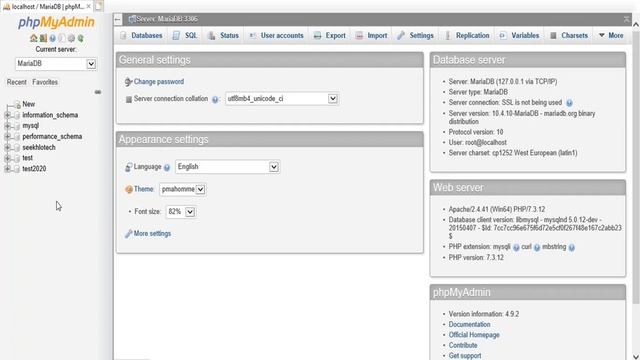Screen dimensions: 640x360
Task: Open the Variables tab
Action: tap(519, 36)
